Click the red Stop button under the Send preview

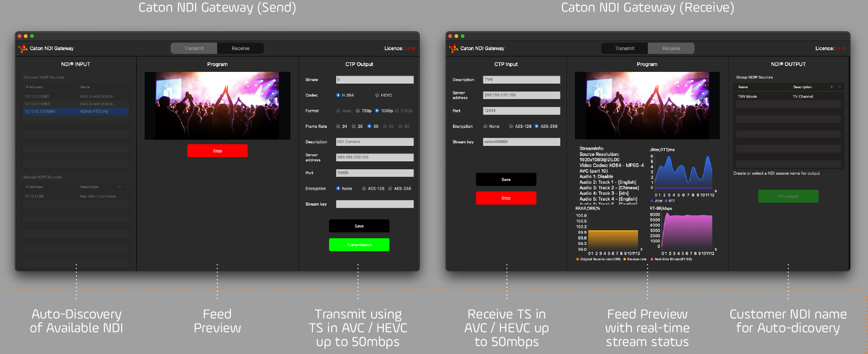coord(217,151)
